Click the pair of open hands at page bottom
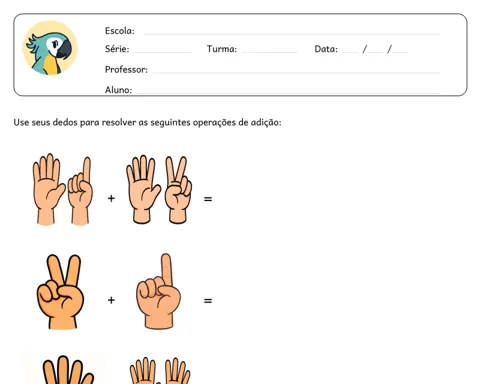The height and width of the screenshot is (384, 480). 160,371
